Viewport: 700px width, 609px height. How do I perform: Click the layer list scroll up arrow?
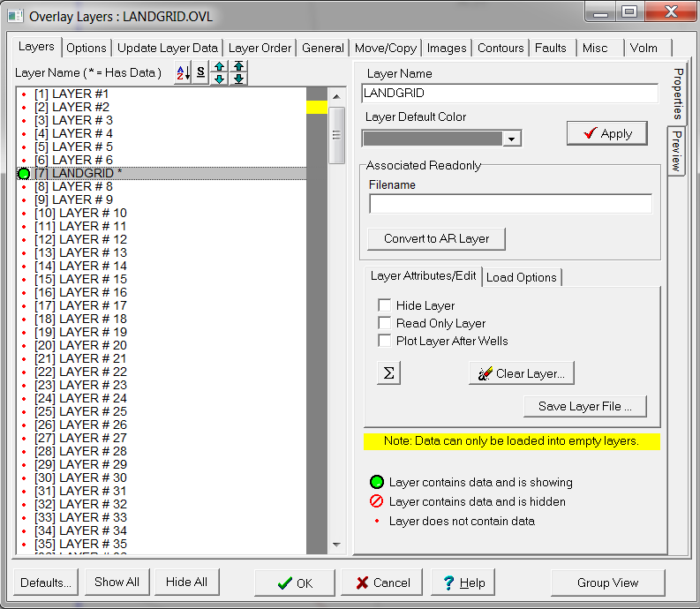[x=336, y=96]
